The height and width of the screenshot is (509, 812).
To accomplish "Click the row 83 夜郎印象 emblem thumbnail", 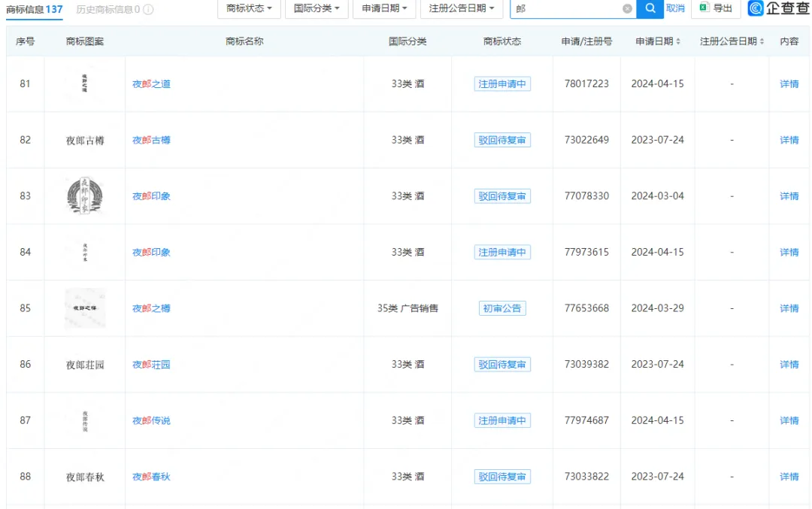I will click(85, 195).
